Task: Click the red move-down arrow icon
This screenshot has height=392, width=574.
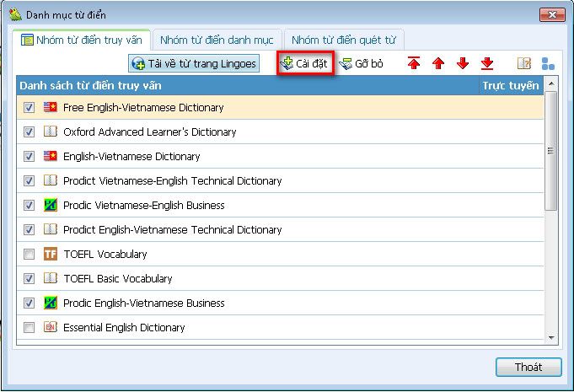Action: pos(463,64)
